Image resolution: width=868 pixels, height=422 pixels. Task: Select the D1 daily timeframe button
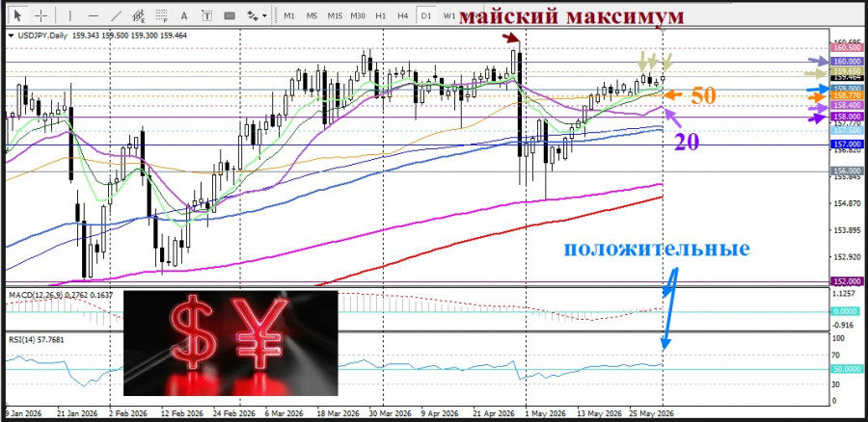[425, 15]
